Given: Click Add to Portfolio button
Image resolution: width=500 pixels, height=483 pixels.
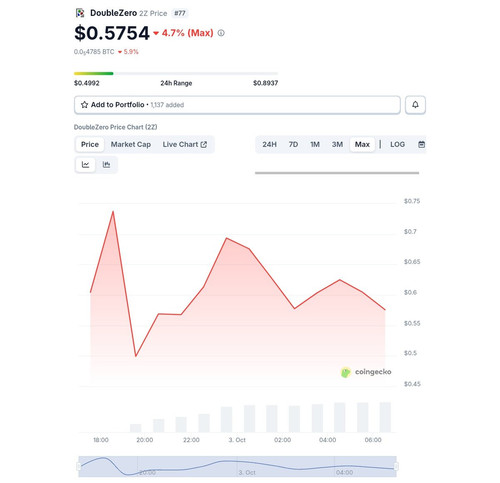Looking at the screenshot, I should coord(237,105).
